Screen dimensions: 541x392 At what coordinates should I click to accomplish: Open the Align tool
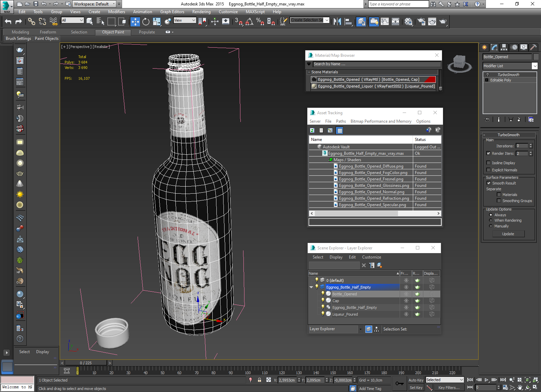coord(348,22)
